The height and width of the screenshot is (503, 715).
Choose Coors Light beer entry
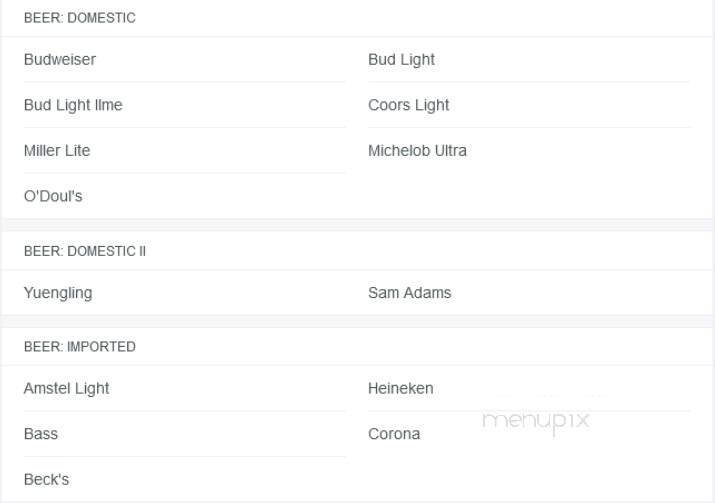tap(408, 105)
